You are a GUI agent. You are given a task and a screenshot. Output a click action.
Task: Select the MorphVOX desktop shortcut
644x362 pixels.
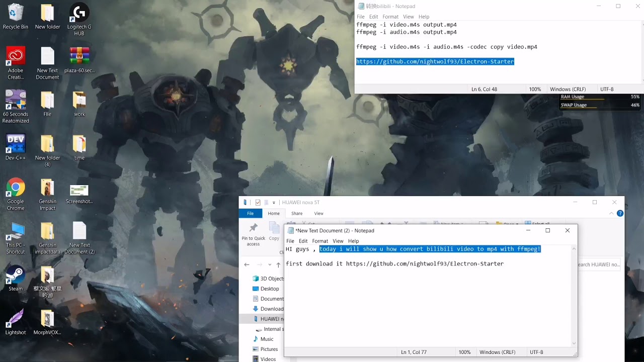coord(47,322)
